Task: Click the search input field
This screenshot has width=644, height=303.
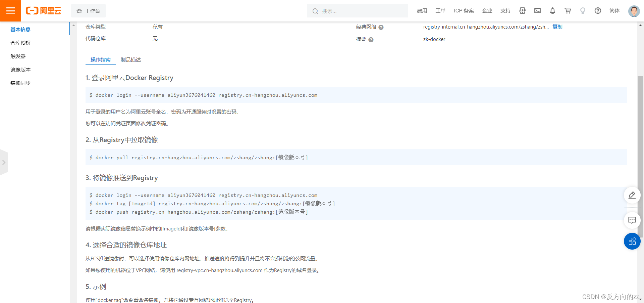Action: [x=358, y=11]
